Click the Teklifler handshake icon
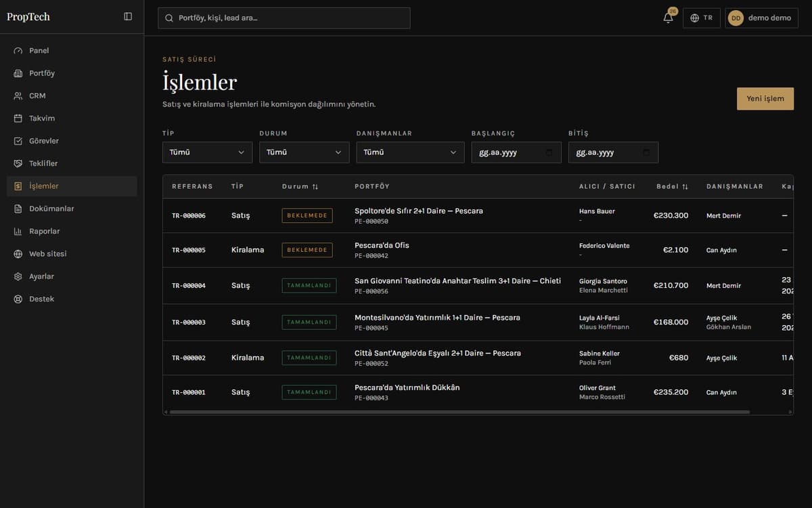The width and height of the screenshot is (812, 508). pos(18,164)
